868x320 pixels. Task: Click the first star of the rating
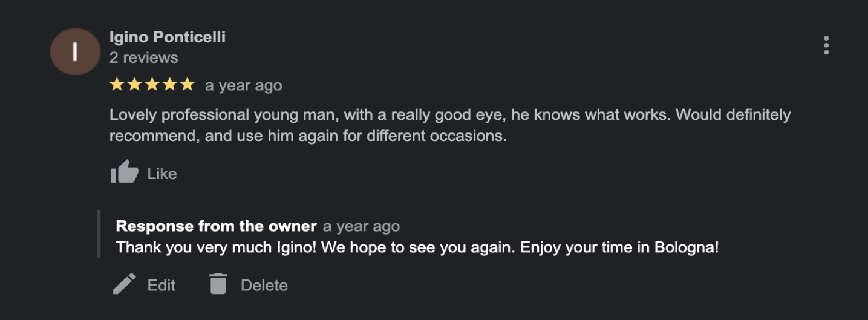(117, 85)
